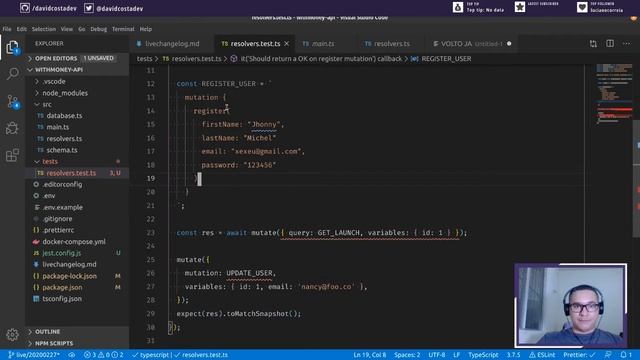Image resolution: width=640 pixels, height=360 pixels.
Task: Open the File menu
Action: pyautogui.click(x=7, y=29)
